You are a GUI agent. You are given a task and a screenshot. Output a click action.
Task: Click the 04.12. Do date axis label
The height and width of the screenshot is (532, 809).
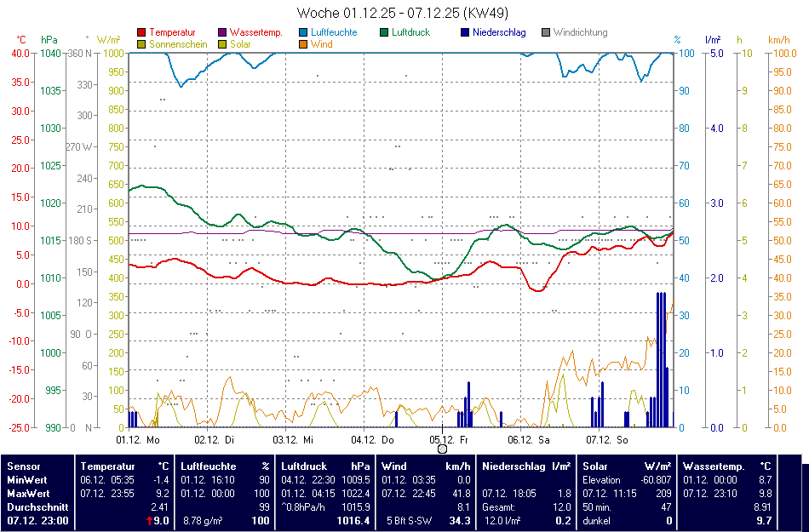375,440
